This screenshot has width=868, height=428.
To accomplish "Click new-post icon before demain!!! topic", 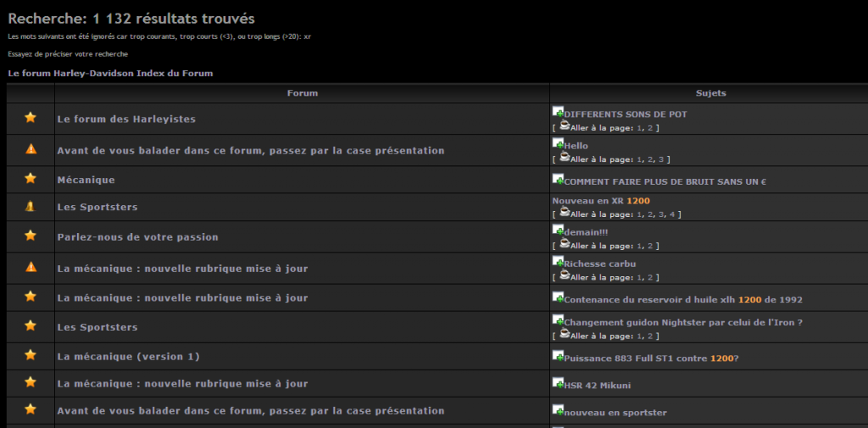I will (x=558, y=231).
